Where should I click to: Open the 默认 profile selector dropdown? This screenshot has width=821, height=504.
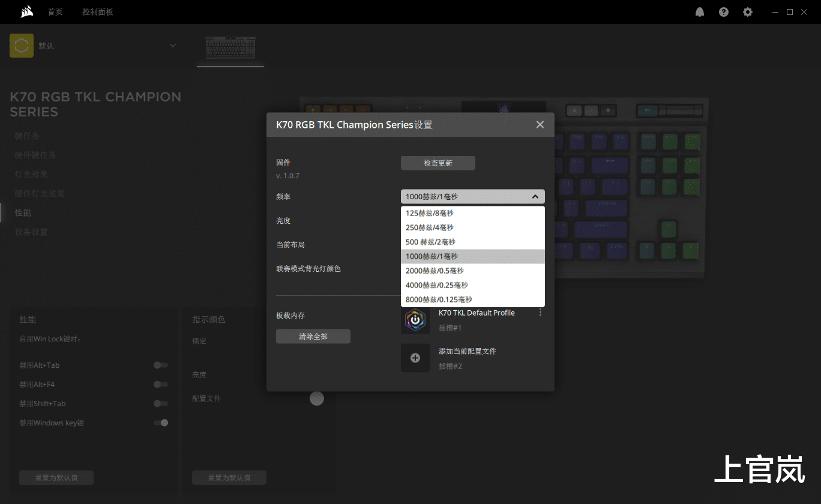pos(172,45)
